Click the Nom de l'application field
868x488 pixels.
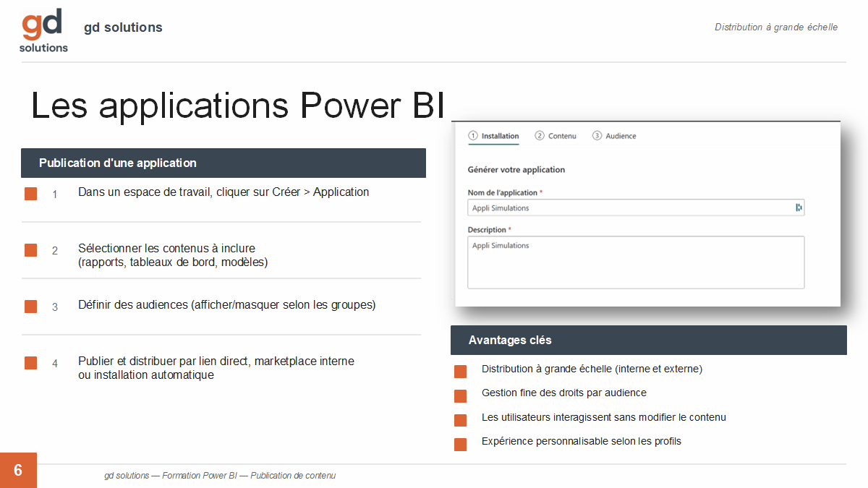click(636, 208)
